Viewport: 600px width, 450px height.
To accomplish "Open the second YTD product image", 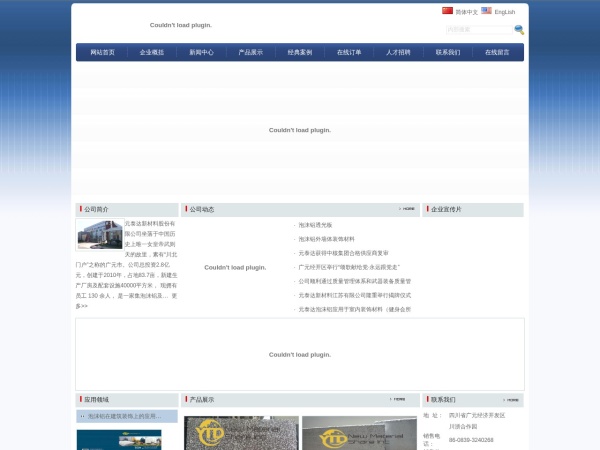I will click(x=359, y=433).
